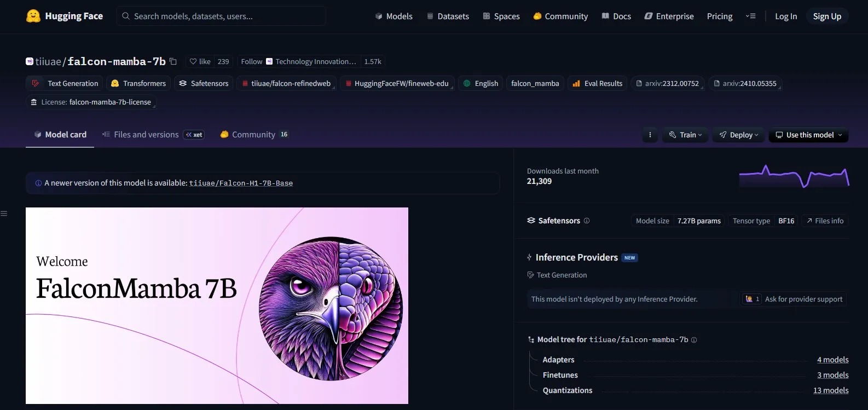This screenshot has width=868, height=410.
Task: Click the 7.27B params model size value
Action: pos(699,221)
